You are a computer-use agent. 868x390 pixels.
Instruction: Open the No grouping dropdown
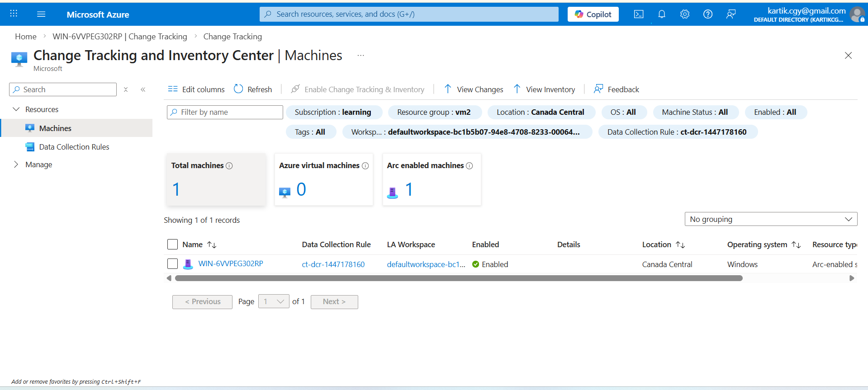(x=771, y=219)
